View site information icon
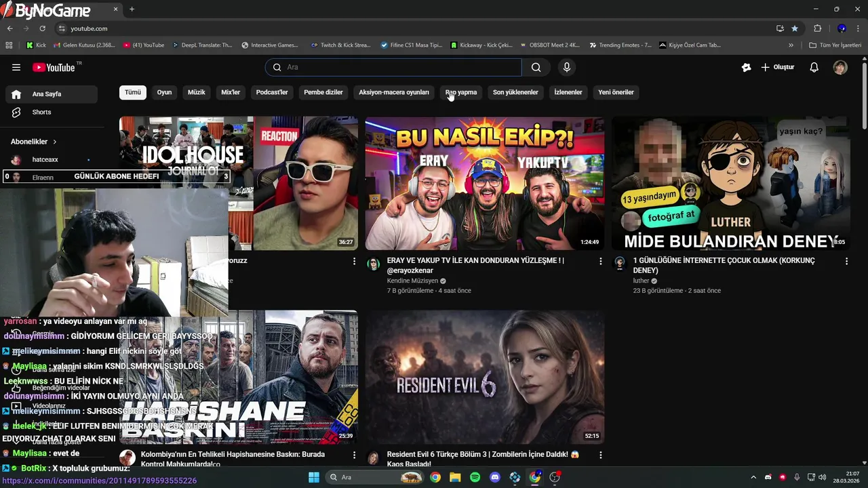Viewport: 868px width, 488px height. point(62,28)
